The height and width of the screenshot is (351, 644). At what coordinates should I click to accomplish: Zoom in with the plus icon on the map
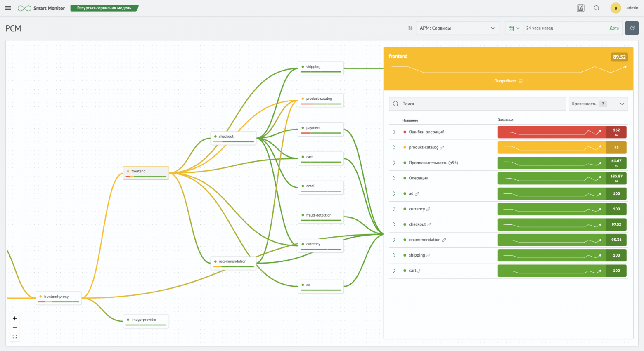(x=14, y=318)
